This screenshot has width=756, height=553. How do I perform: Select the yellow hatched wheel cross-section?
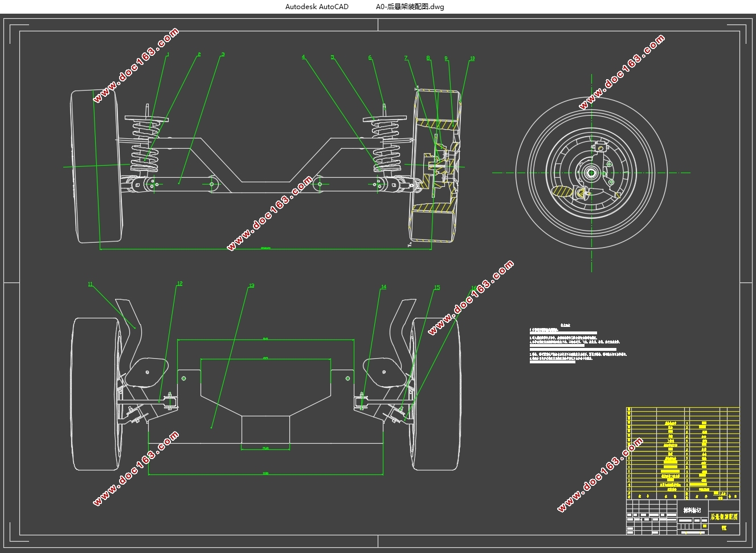click(x=436, y=165)
